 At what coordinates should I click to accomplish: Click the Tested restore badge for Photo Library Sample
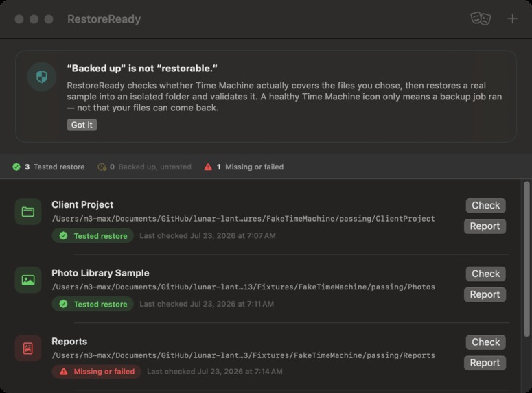pyautogui.click(x=93, y=304)
